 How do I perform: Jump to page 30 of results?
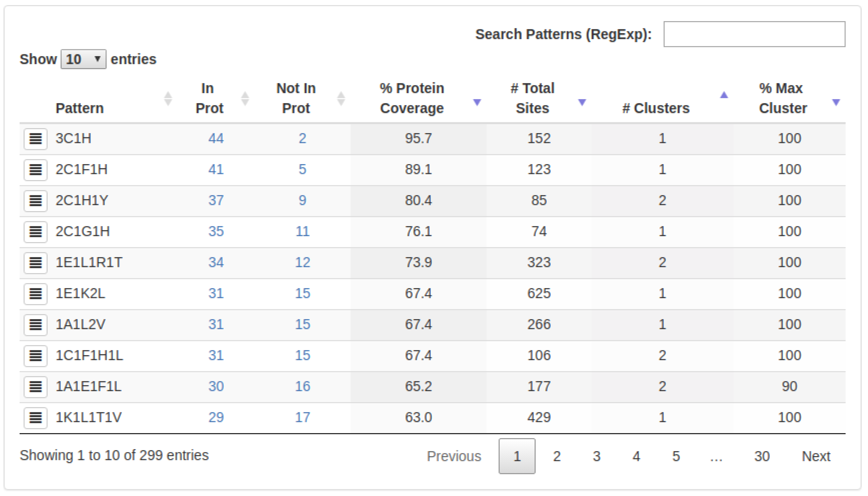coord(762,456)
